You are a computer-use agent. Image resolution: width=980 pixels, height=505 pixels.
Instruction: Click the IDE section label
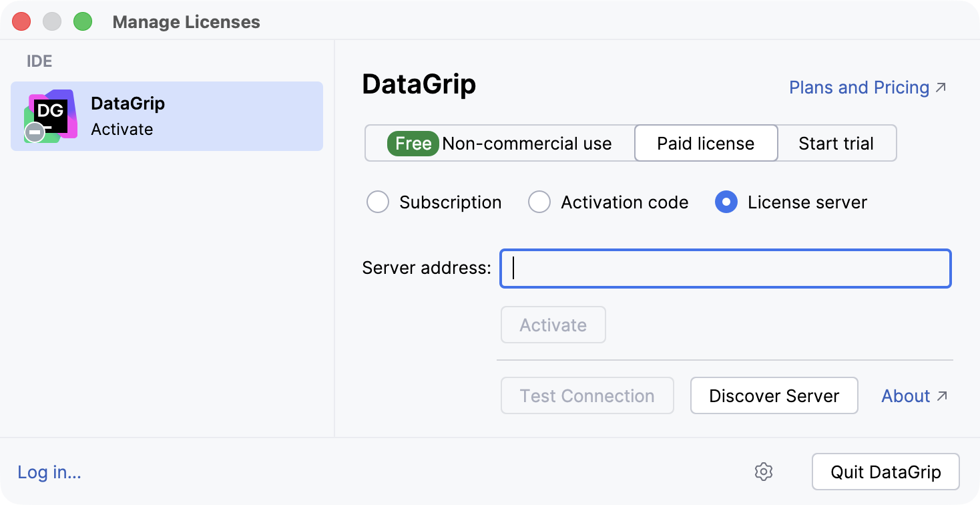pos(39,61)
